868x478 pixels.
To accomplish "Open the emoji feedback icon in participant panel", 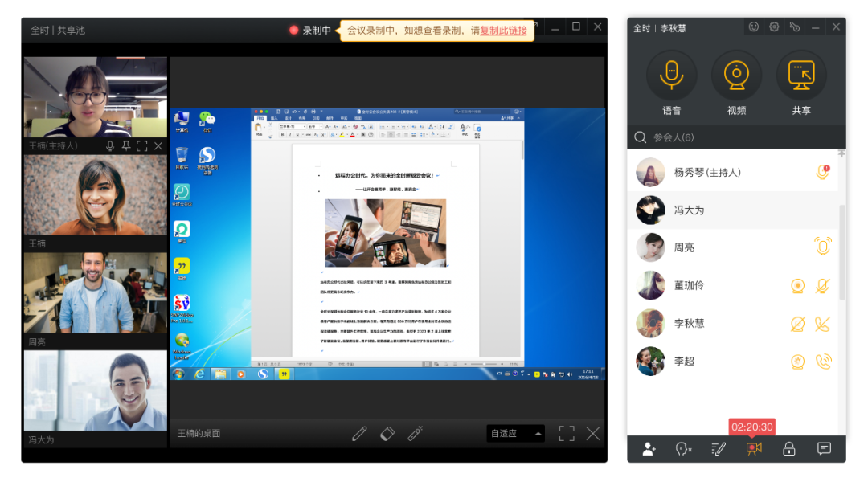I will pos(753,27).
